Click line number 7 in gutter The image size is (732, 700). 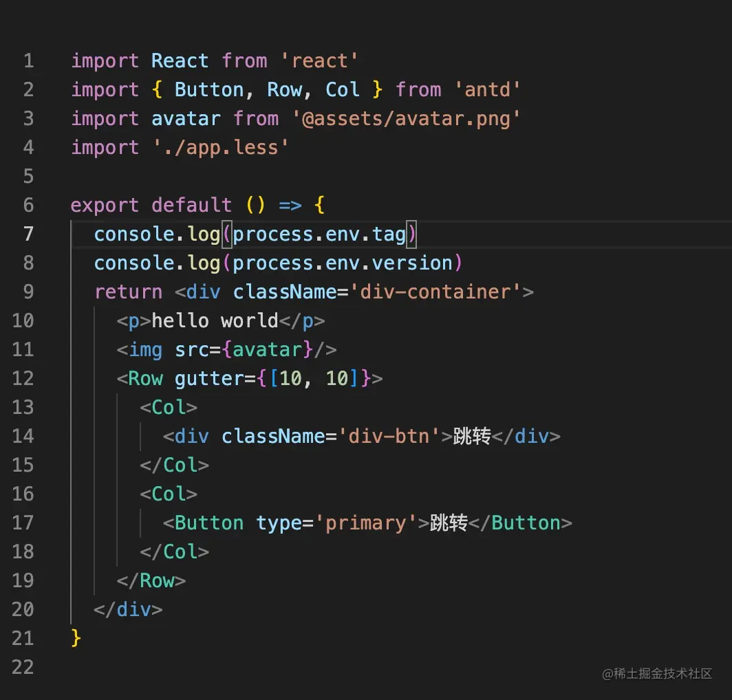coord(28,234)
